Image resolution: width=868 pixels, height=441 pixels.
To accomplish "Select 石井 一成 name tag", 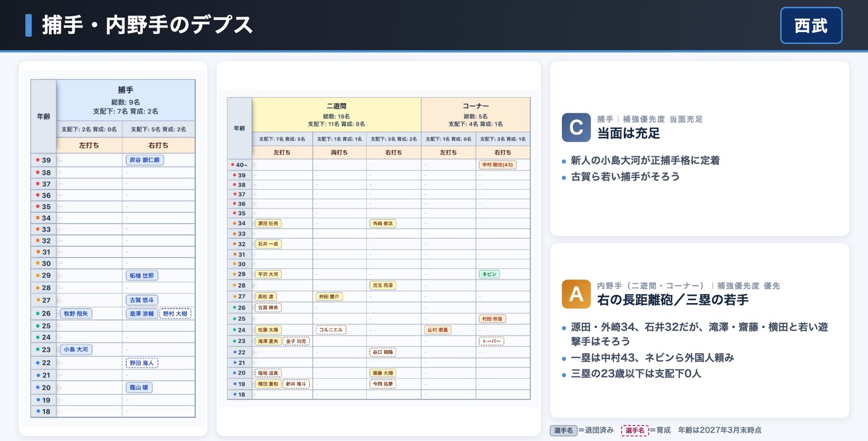I will (x=268, y=244).
